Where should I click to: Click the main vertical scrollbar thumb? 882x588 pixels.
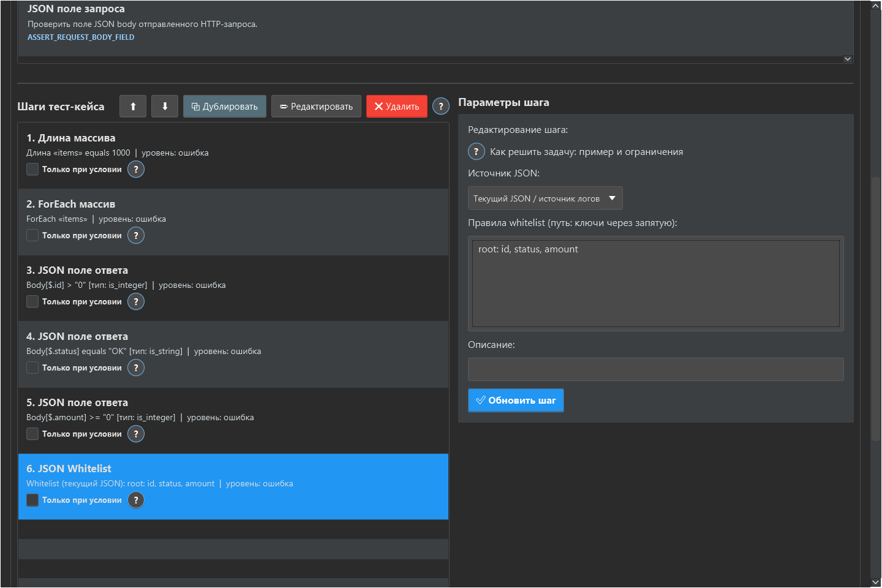pos(876,308)
